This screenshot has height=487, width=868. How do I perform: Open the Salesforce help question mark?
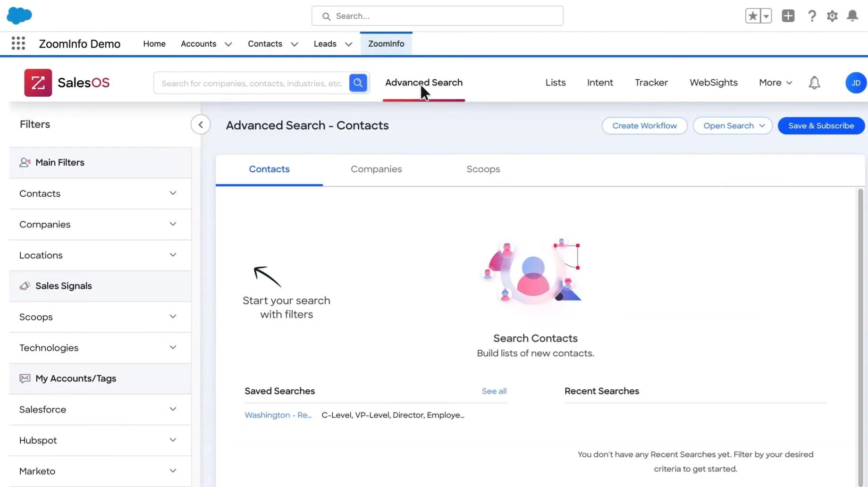[812, 16]
